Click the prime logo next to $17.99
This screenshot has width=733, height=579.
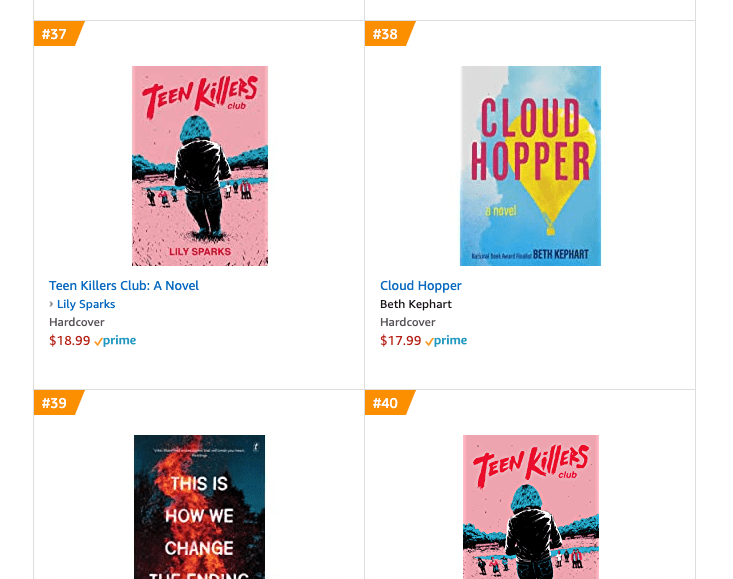pyautogui.click(x=446, y=341)
